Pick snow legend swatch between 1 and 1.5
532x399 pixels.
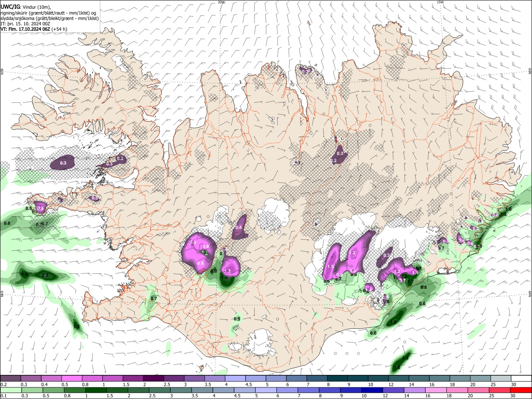click(x=113, y=378)
